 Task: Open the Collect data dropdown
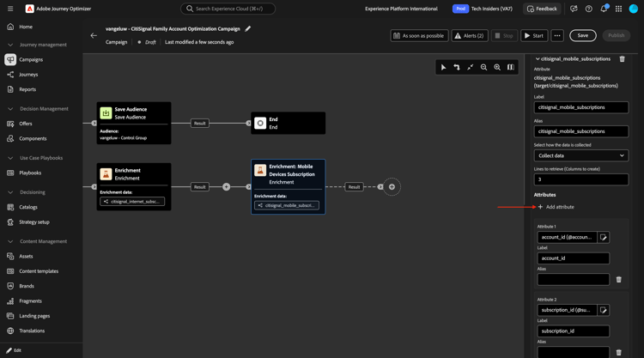click(581, 155)
